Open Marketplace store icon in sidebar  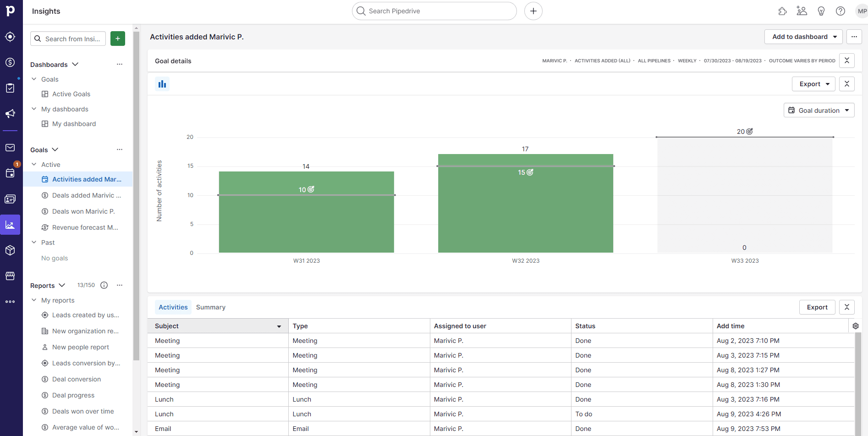pos(10,276)
